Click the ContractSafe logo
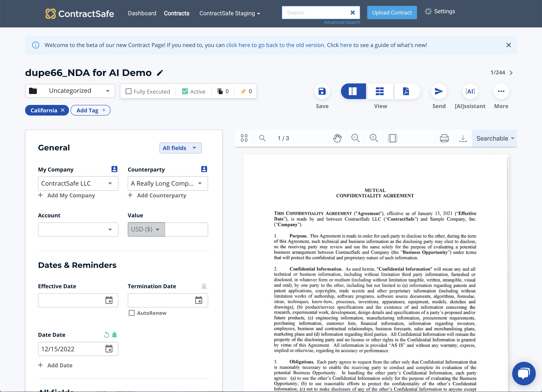542x392 pixels. point(80,14)
